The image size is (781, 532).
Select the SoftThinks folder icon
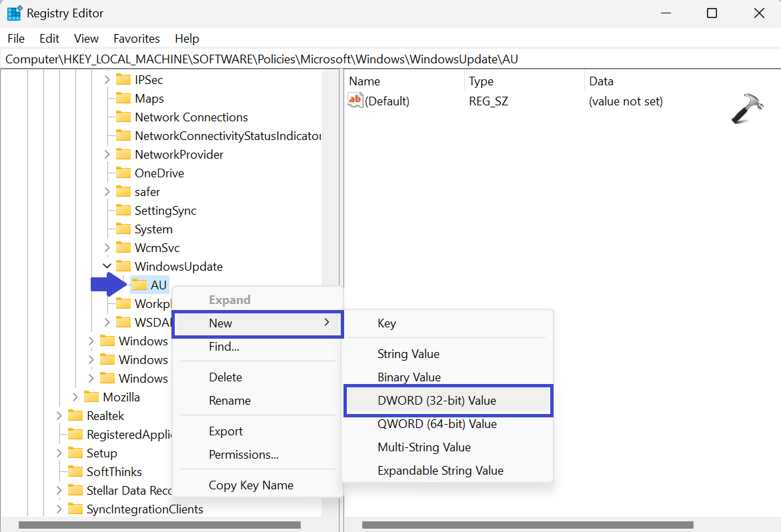pyautogui.click(x=75, y=471)
